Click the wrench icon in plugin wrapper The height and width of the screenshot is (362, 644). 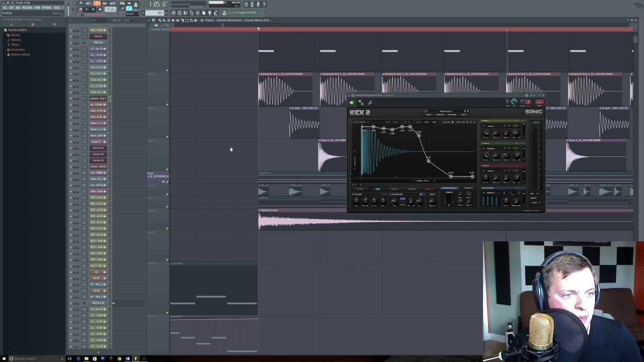tap(370, 103)
